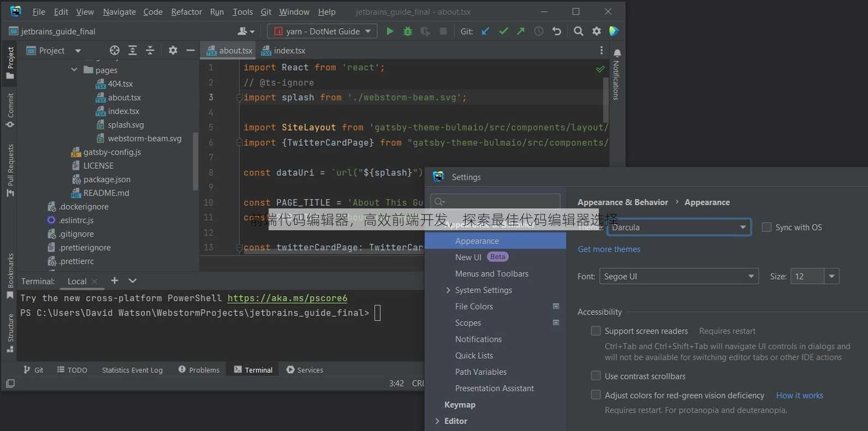
Task: Open Notifications bell on right sidebar
Action: click(x=617, y=53)
